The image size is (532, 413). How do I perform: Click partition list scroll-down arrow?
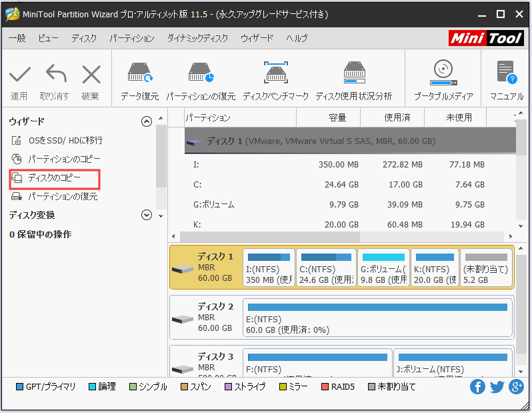click(x=521, y=226)
